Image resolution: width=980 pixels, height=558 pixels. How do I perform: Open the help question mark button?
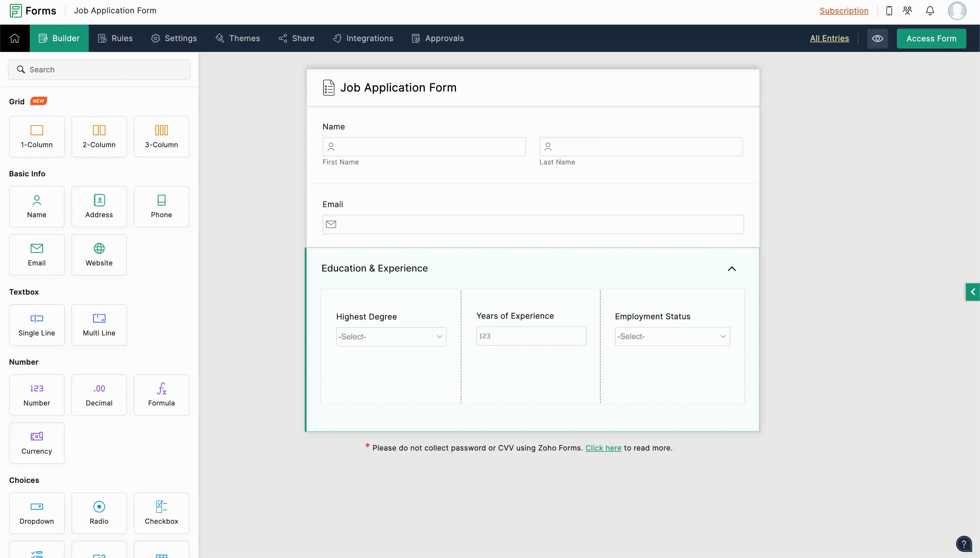coord(964,544)
